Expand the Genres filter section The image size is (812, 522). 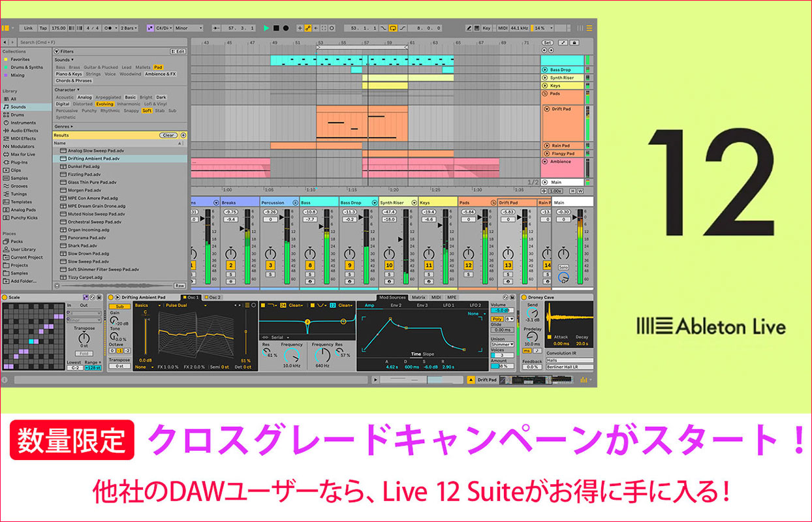pyautogui.click(x=63, y=127)
